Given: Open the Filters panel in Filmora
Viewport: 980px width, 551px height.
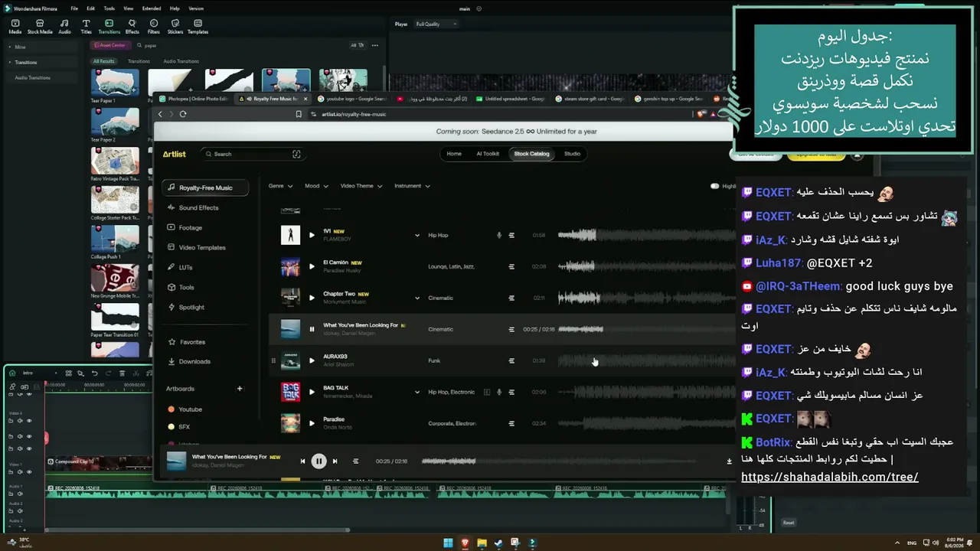Looking at the screenshot, I should coord(154,27).
